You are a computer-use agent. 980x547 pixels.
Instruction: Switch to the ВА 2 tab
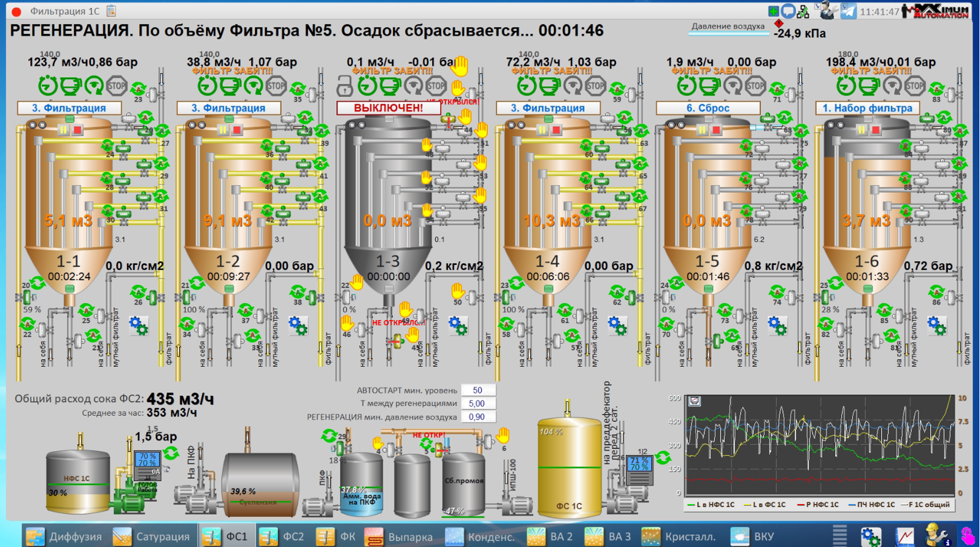pyautogui.click(x=550, y=536)
